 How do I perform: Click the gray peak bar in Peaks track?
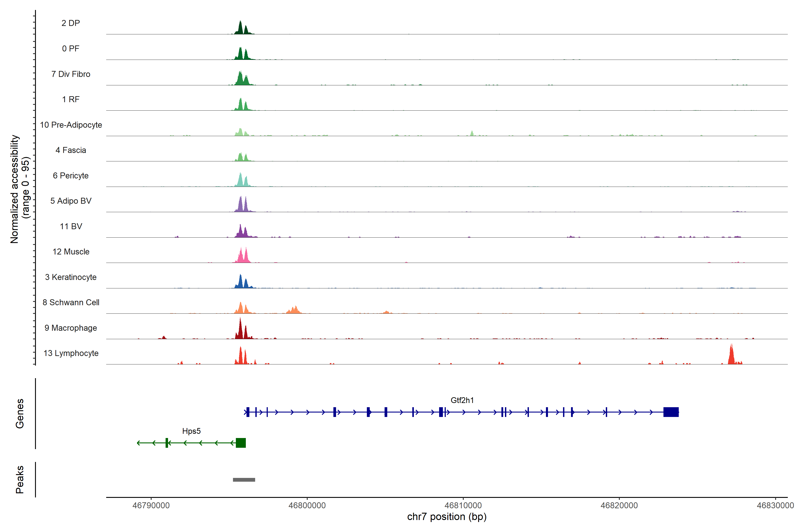pos(244,480)
